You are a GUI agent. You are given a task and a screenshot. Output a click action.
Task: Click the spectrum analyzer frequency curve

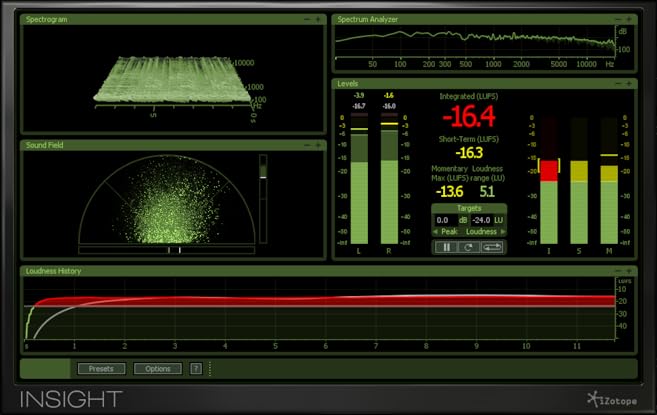click(476, 39)
